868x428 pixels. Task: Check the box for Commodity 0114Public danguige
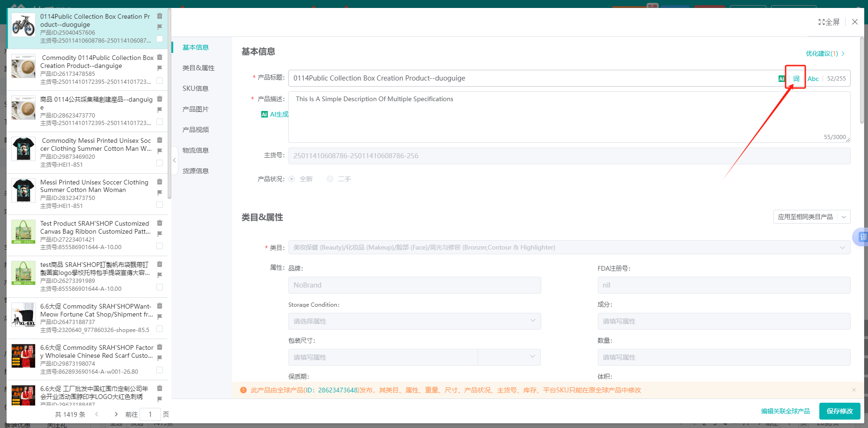coord(160,81)
